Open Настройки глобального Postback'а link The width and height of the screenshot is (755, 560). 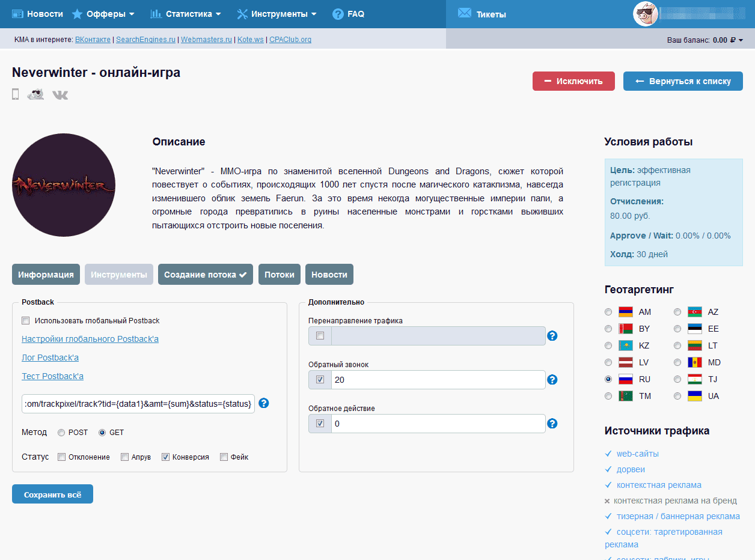click(x=90, y=339)
